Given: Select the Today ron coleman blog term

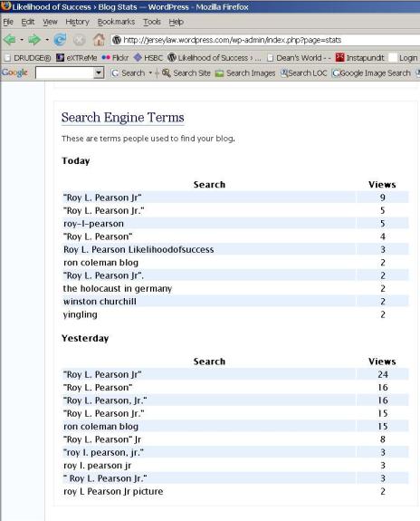Looking at the screenshot, I should coord(101,263).
